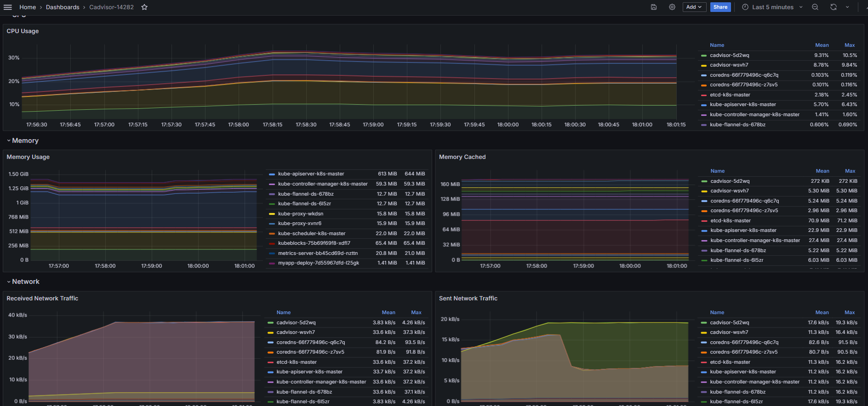Screen dimensions: 868x406
Task: Click the 613 MiB mean value
Action: point(387,174)
